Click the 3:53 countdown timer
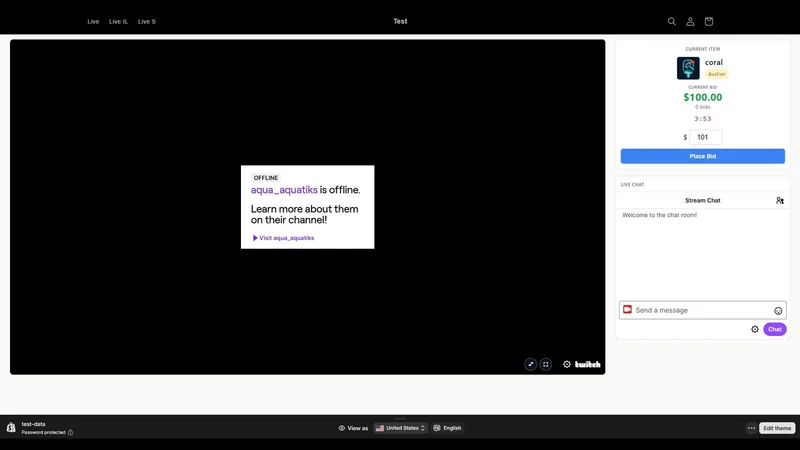This screenshot has width=800, height=450. coord(703,119)
